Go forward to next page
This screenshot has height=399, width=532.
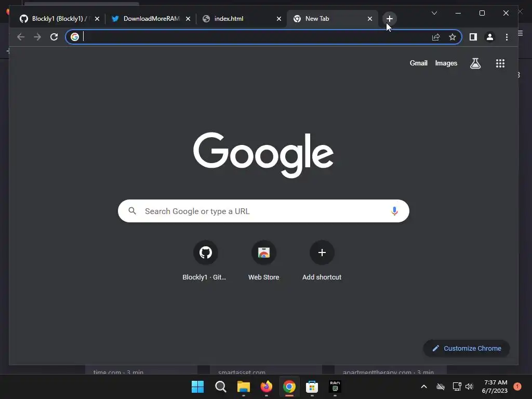[x=37, y=37]
